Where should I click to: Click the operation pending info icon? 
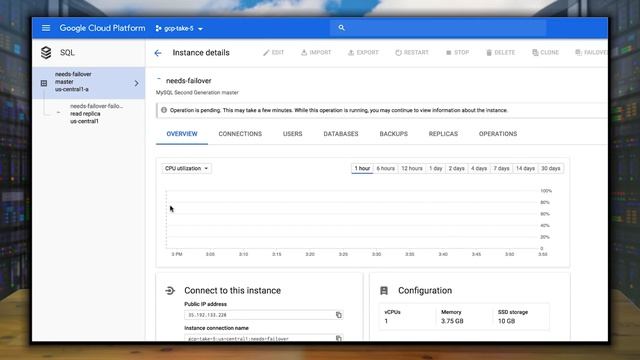[x=164, y=110]
